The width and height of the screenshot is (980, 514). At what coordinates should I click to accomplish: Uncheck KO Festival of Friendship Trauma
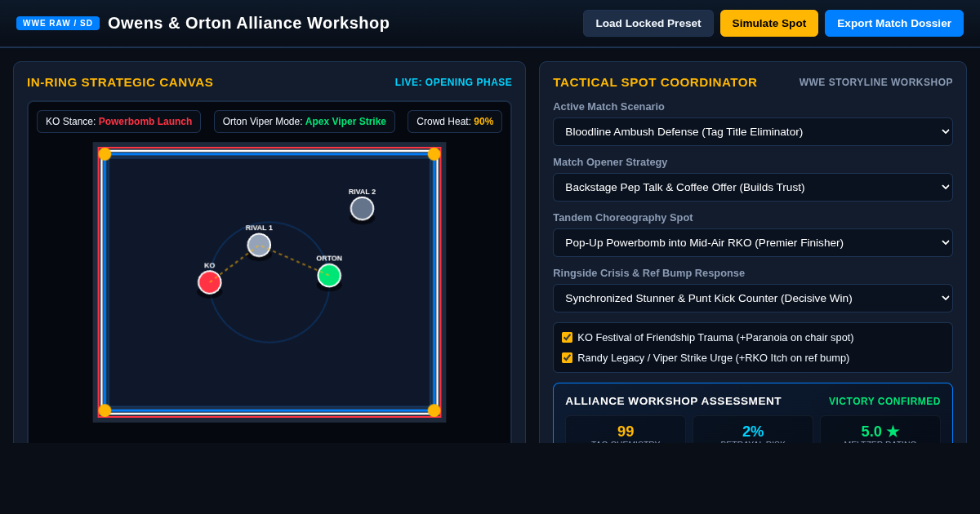point(567,337)
